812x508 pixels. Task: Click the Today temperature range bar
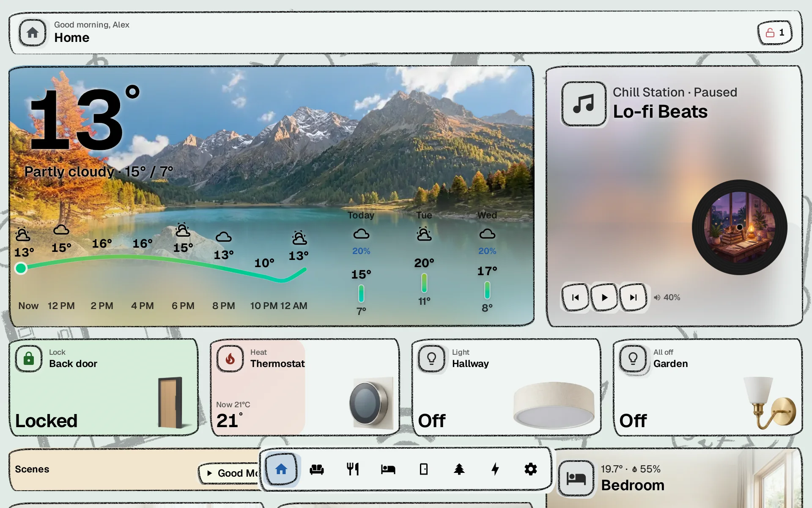(x=361, y=293)
